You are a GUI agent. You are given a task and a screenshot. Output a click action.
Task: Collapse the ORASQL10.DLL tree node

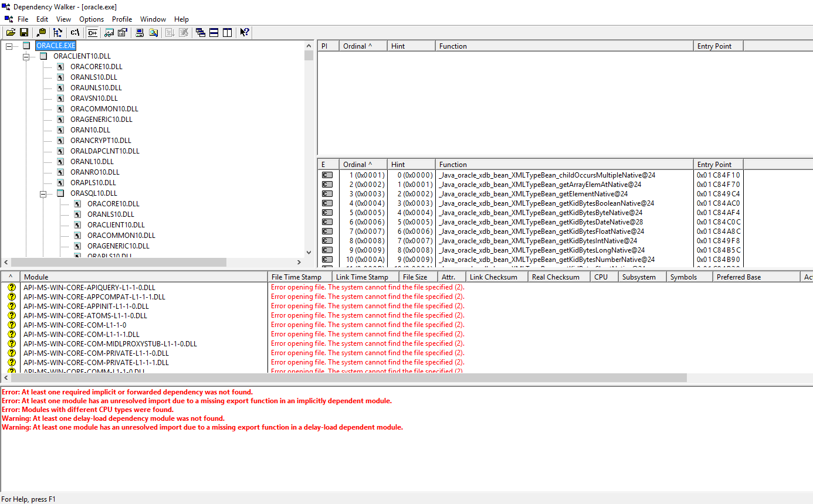pyautogui.click(x=43, y=193)
